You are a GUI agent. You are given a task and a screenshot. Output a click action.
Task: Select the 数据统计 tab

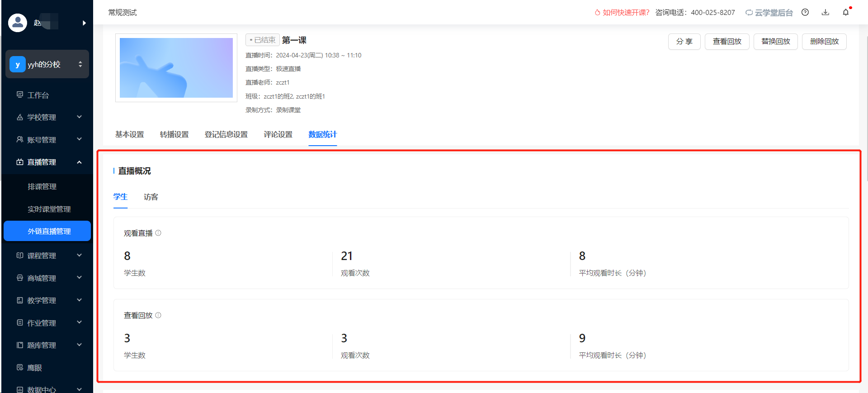(x=323, y=134)
